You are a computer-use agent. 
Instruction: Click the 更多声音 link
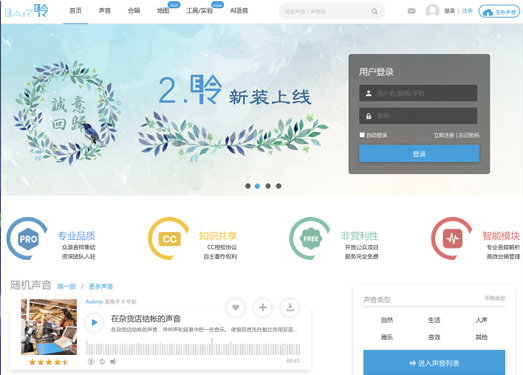[101, 286]
